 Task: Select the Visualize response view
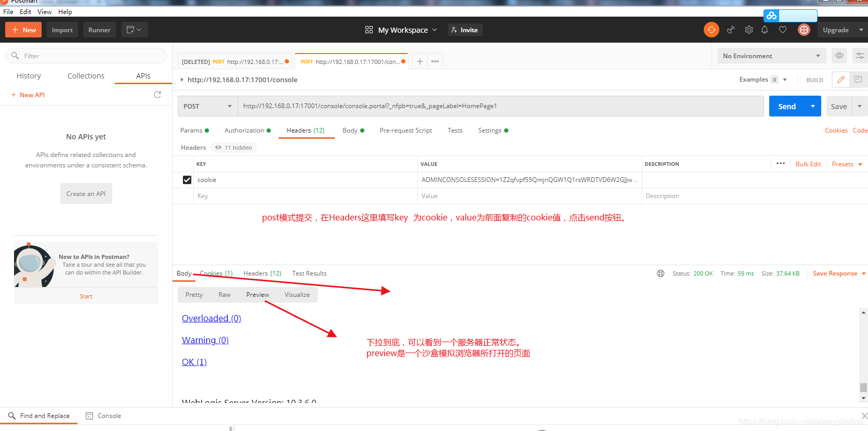[297, 295]
